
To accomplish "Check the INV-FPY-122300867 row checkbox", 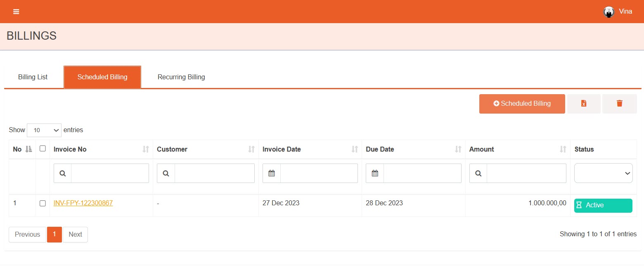I will pyautogui.click(x=43, y=203).
